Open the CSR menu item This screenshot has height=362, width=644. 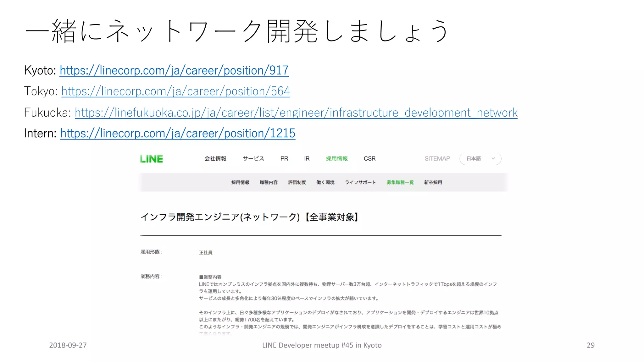(x=369, y=159)
